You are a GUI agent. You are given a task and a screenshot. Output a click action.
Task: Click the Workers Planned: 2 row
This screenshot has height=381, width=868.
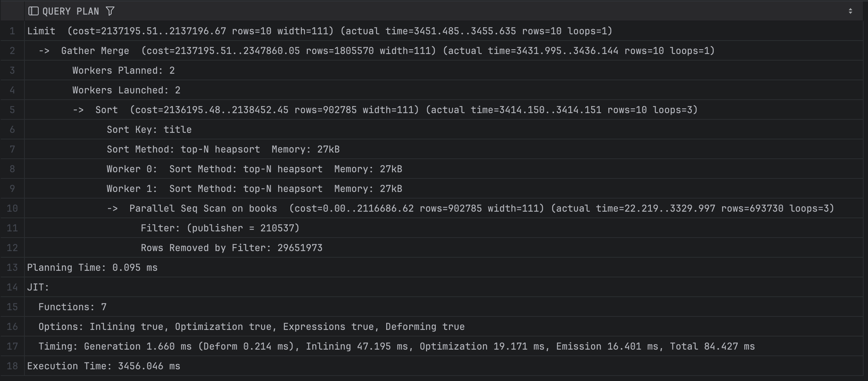tap(124, 70)
